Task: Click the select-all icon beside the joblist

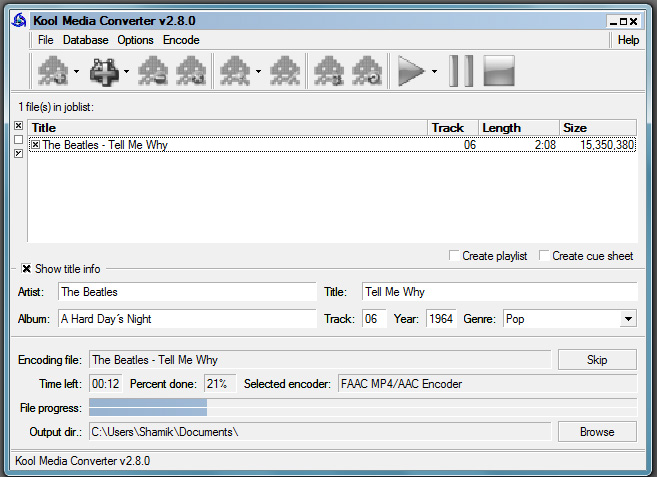Action: click(18, 126)
